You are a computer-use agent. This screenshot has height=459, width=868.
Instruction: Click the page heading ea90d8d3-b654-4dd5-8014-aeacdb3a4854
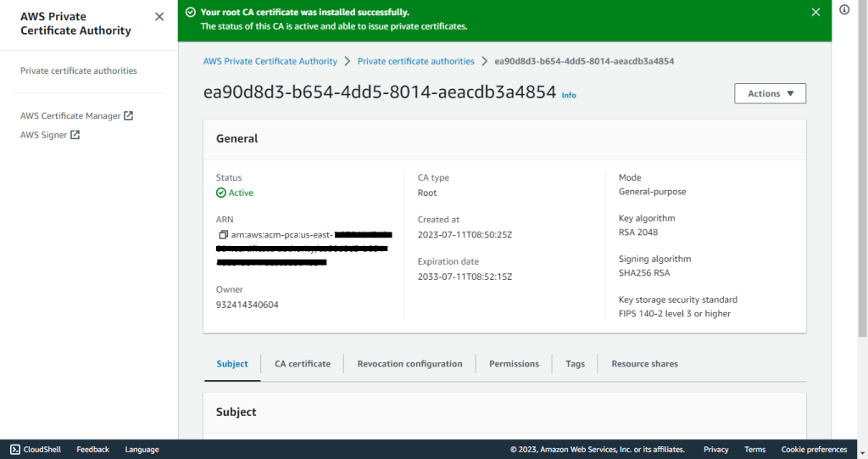[379, 92]
